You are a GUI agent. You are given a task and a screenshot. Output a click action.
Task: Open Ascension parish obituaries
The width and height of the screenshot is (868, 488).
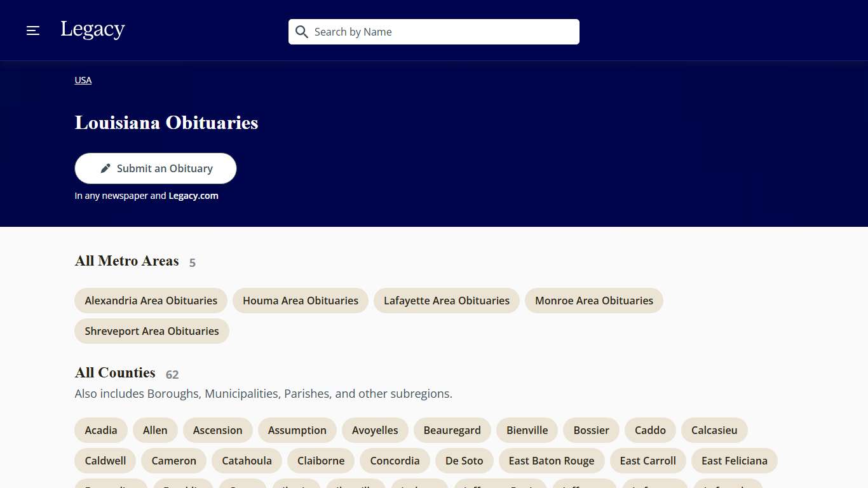pyautogui.click(x=218, y=430)
